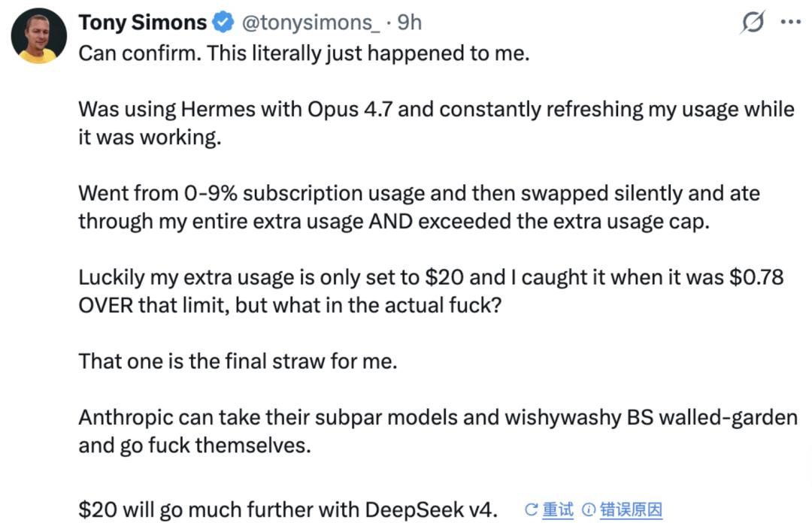Viewport: 812px width, 523px height.
Task: Click the Grok slashed-circle icon
Action: point(752,23)
